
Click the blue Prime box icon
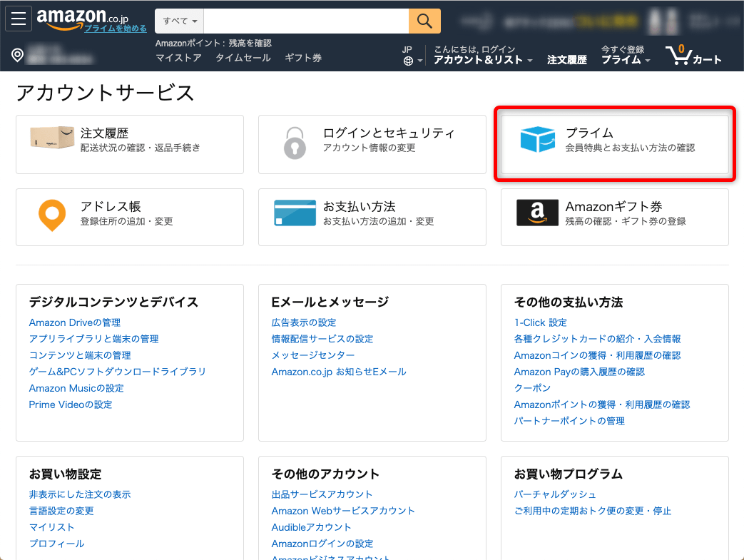click(x=537, y=140)
